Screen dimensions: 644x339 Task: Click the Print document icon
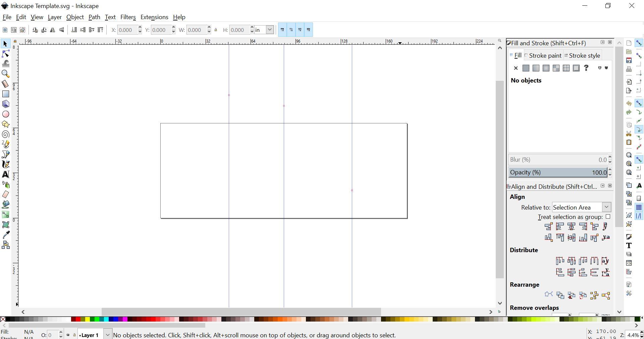pyautogui.click(x=629, y=69)
